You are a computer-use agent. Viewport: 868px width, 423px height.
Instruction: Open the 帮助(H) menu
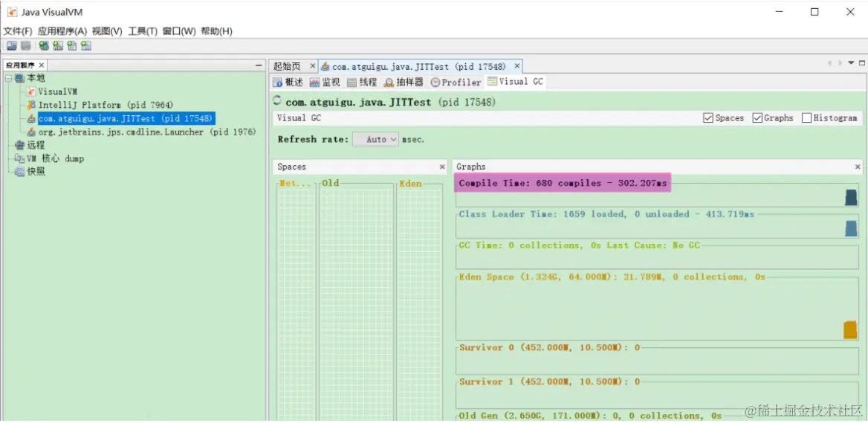coord(216,31)
